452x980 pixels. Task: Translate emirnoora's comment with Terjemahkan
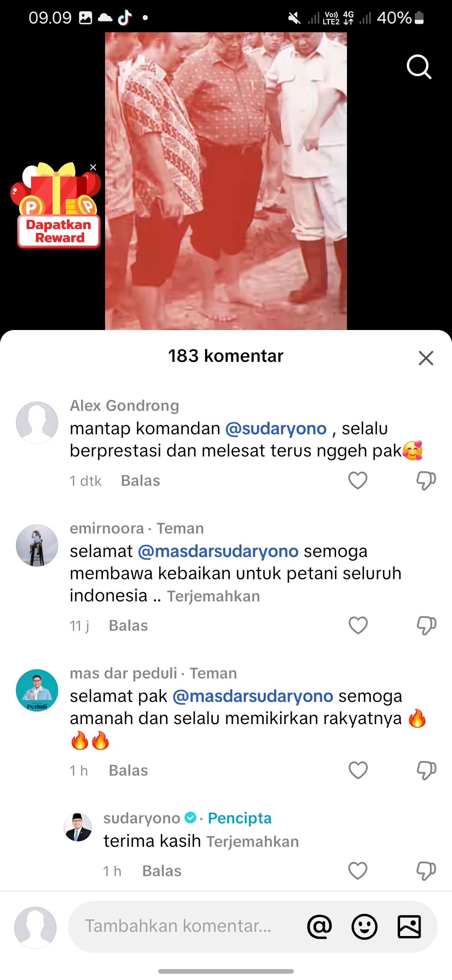point(213,596)
